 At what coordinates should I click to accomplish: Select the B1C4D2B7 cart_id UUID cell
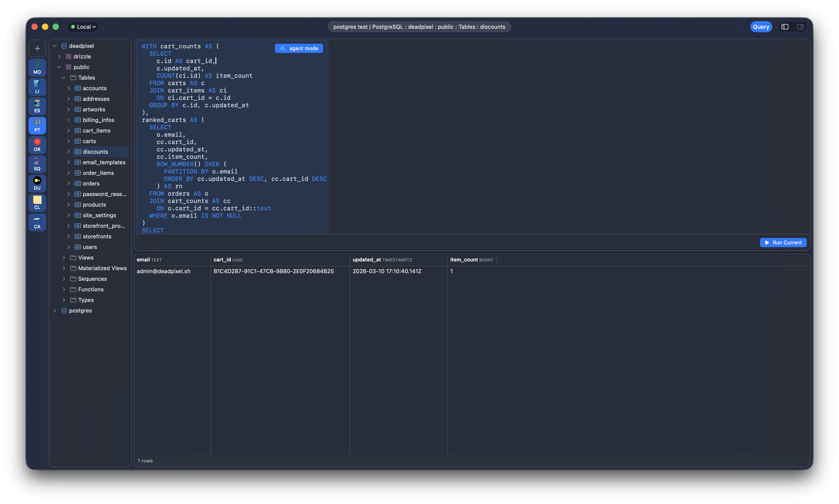pos(280,271)
